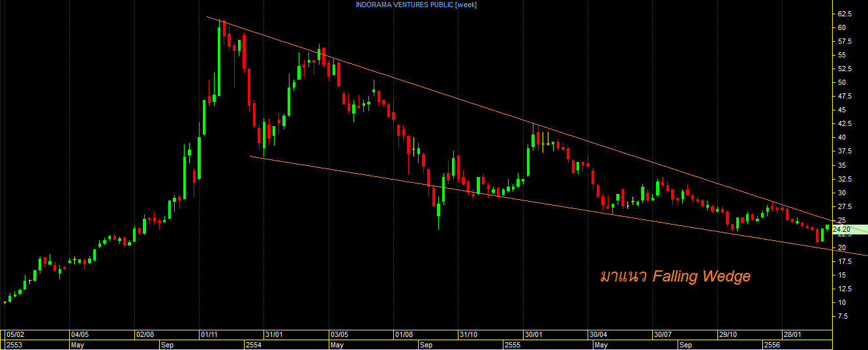Click the 15 price axis label
868x350 pixels.
coord(842,275)
